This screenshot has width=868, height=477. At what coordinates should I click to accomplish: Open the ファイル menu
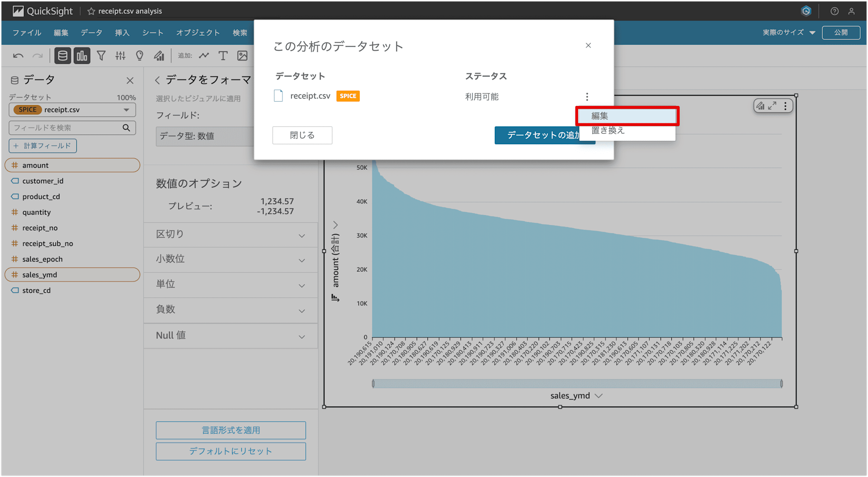[27, 33]
